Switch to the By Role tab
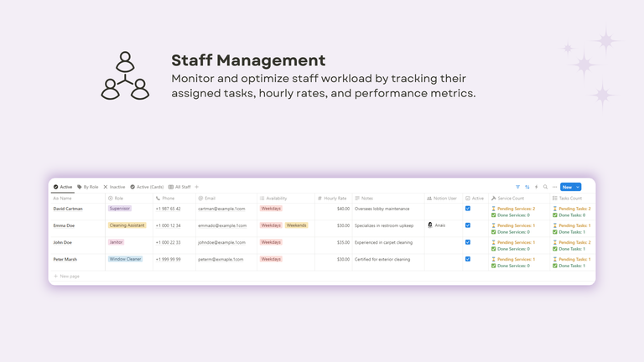Screen dimensions: 644x362 88,187
